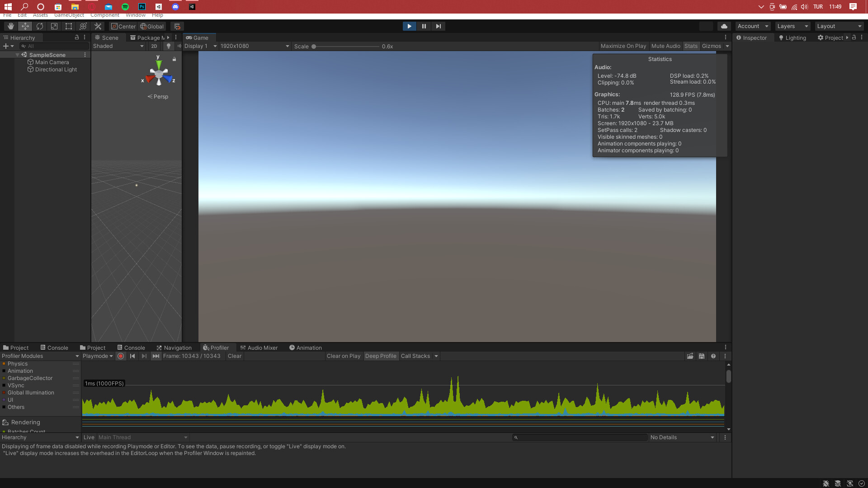This screenshot has width=868, height=488.
Task: Toggle Mute Audio in the Game view
Action: click(665, 46)
